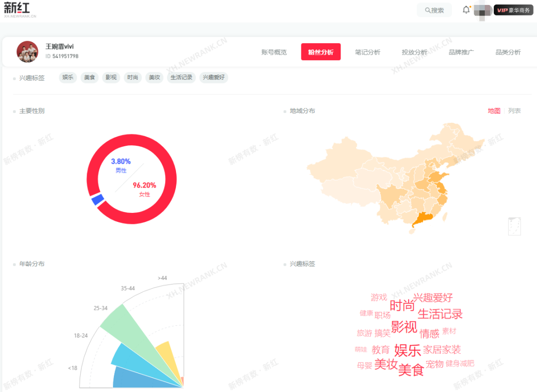Image resolution: width=537 pixels, height=392 pixels.
Task: Click the blurred user avatar icon
Action: click(483, 10)
